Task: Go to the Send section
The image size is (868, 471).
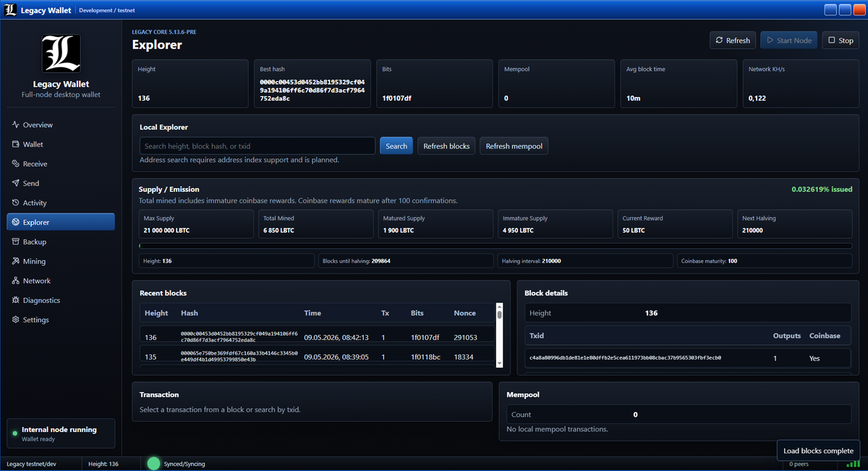Action: pos(61,184)
